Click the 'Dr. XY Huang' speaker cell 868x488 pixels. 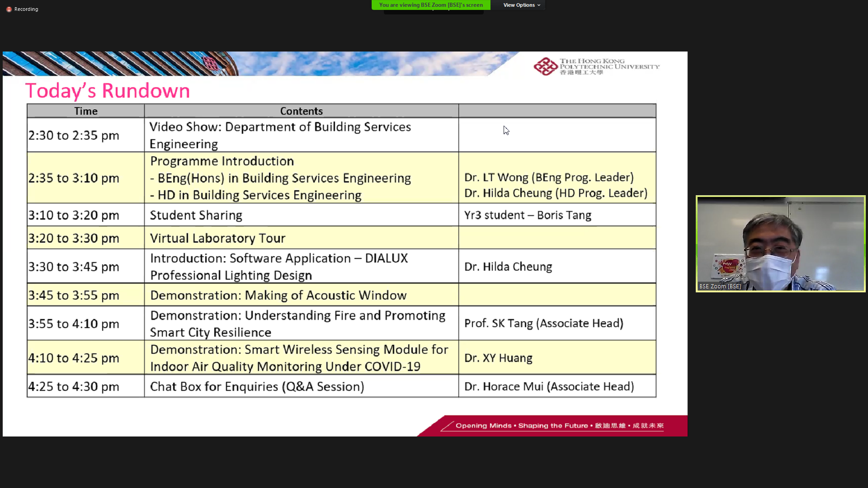(x=498, y=358)
